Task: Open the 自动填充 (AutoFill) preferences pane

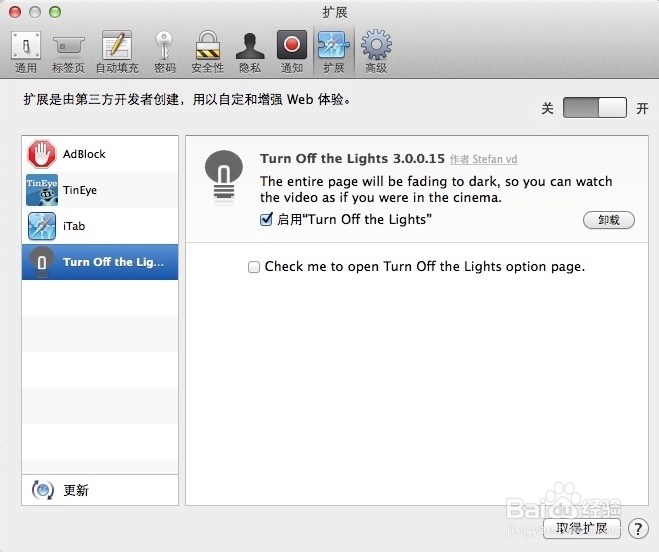Action: click(x=117, y=52)
